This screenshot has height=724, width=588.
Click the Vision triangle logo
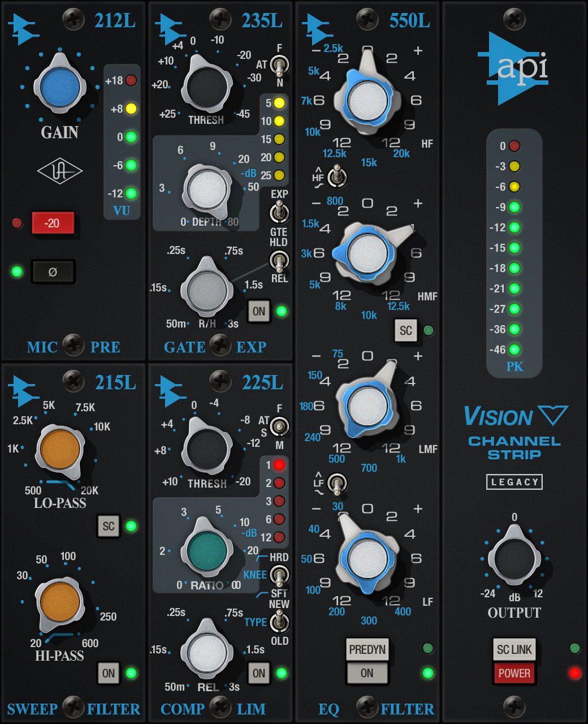coord(553,415)
